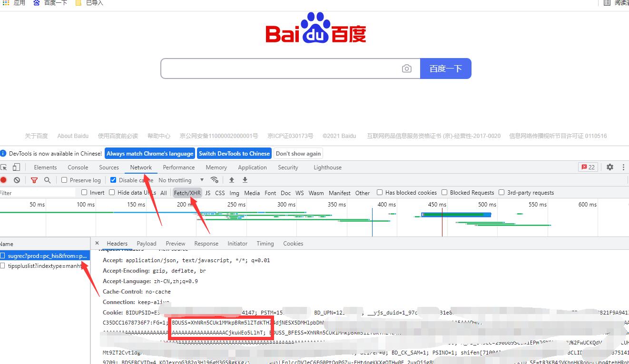Click the red error count badge 22
The height and width of the screenshot is (364, 629).
tap(588, 167)
